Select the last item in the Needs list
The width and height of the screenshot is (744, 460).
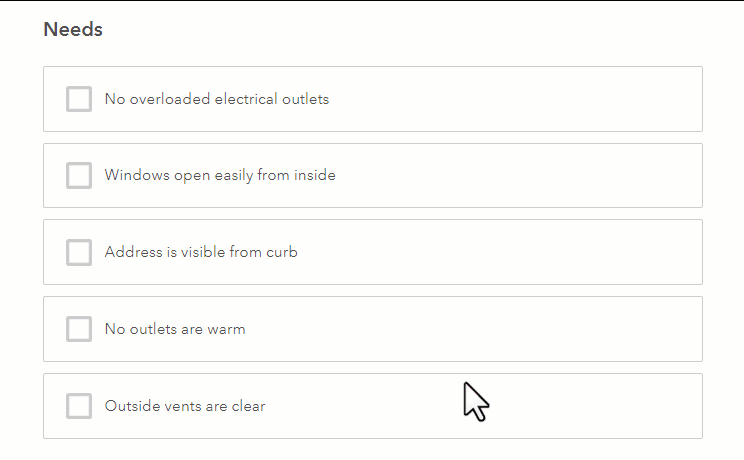point(79,406)
